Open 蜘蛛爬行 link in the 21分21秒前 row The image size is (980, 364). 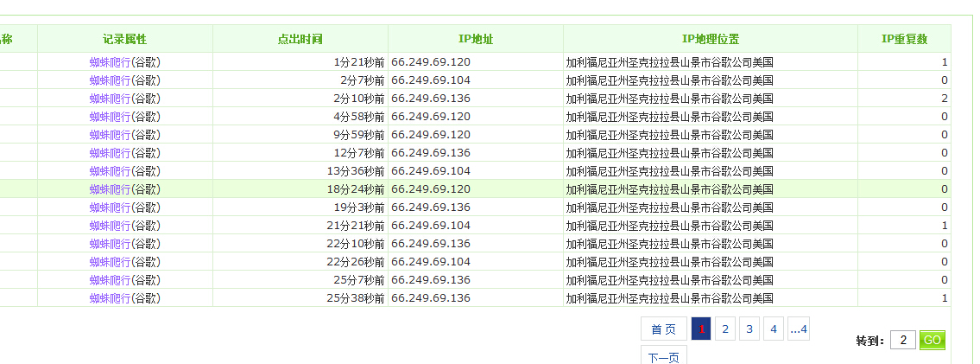110,225
